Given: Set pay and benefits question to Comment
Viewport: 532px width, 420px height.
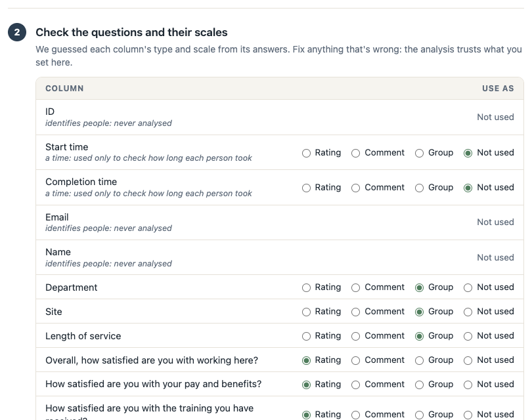Looking at the screenshot, I should pos(355,385).
